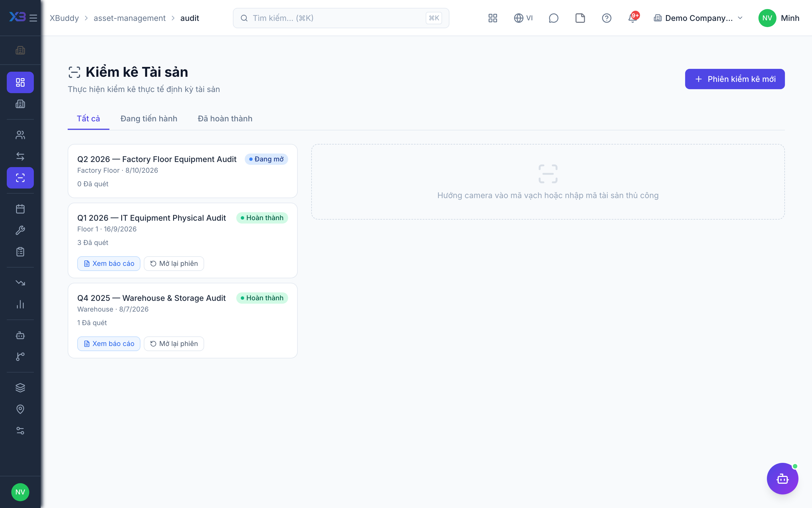Open the transfer arrows sidebar icon
This screenshot has height=508, width=812.
coord(20,156)
